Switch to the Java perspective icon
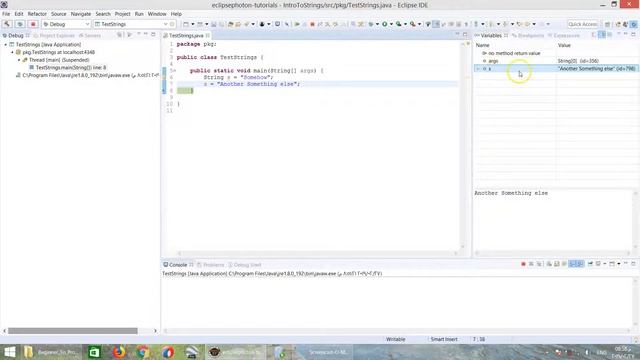The image size is (640, 360). (625, 24)
